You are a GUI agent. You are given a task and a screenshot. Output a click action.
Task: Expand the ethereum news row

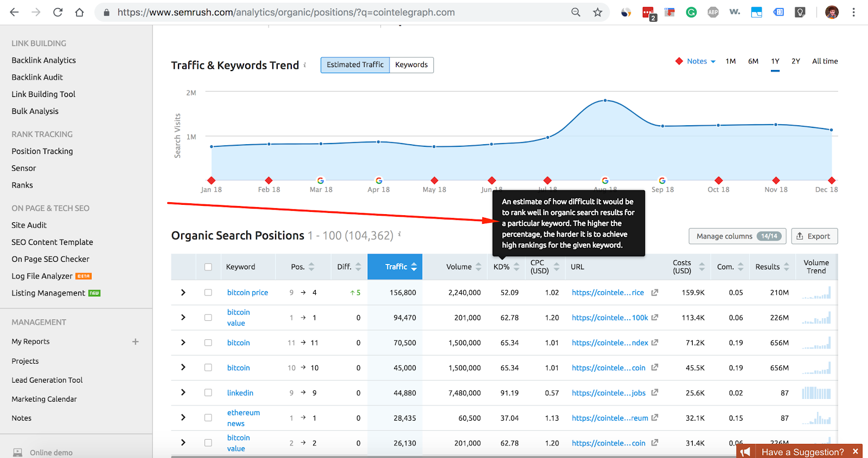(x=183, y=417)
